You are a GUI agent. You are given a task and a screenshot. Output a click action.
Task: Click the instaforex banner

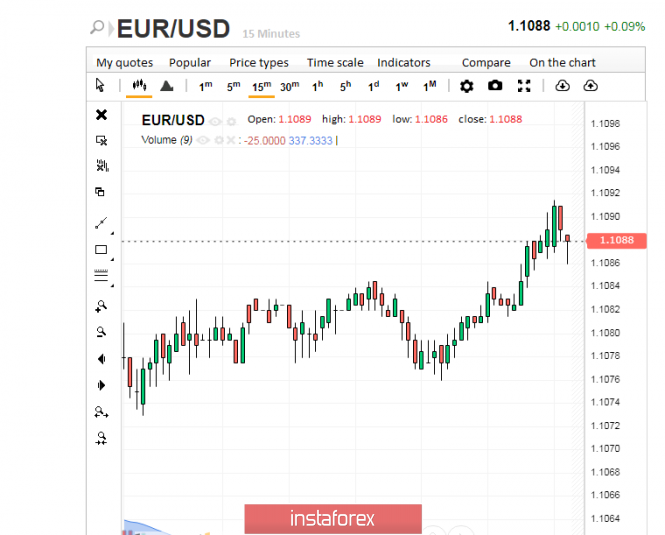point(333,518)
